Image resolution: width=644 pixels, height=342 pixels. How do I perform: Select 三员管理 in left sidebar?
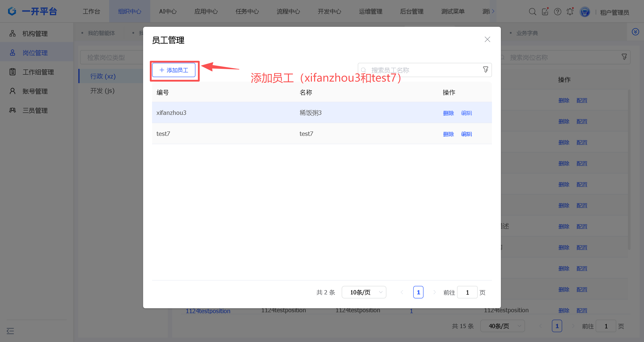pyautogui.click(x=35, y=110)
